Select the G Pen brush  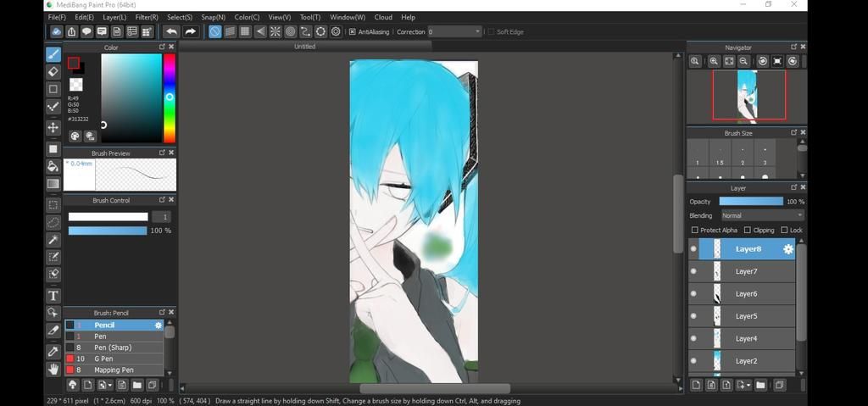(114, 359)
